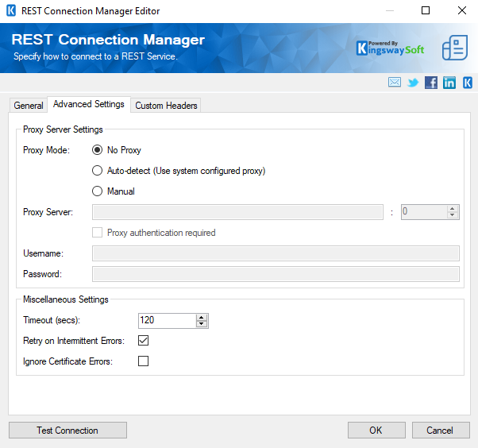Click the 'Miscellaneous Settings' group title
The image size is (478, 448).
[x=66, y=299]
